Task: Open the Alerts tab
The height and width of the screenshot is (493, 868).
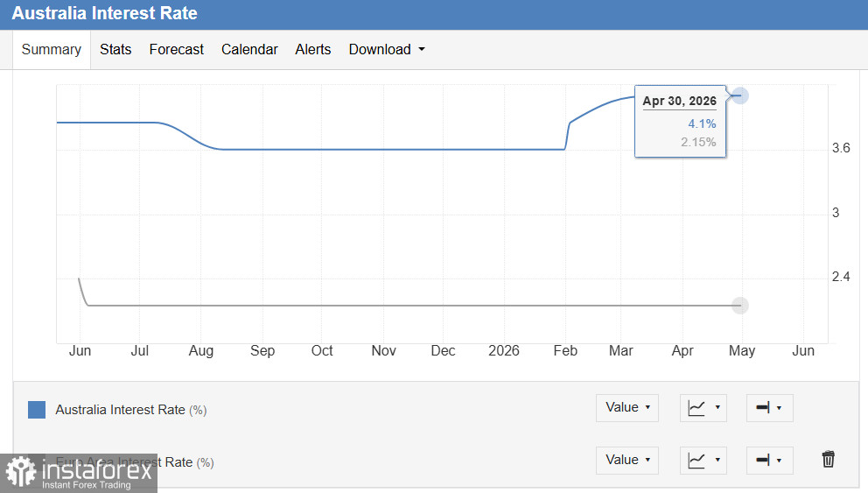Action: [x=312, y=49]
